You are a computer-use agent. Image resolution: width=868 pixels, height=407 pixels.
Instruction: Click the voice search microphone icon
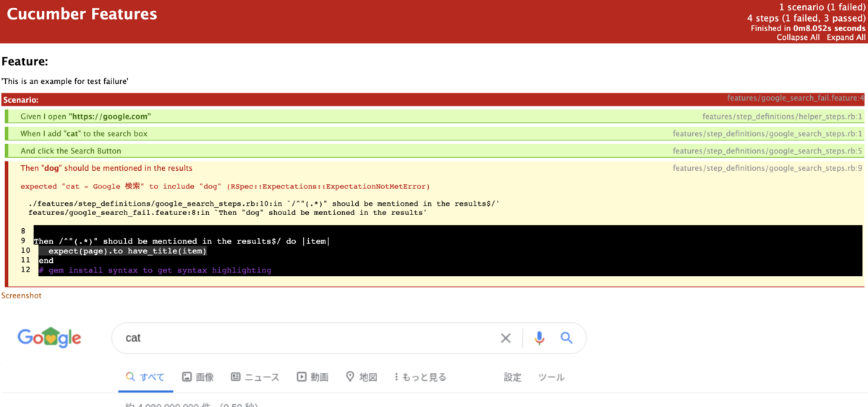point(539,338)
